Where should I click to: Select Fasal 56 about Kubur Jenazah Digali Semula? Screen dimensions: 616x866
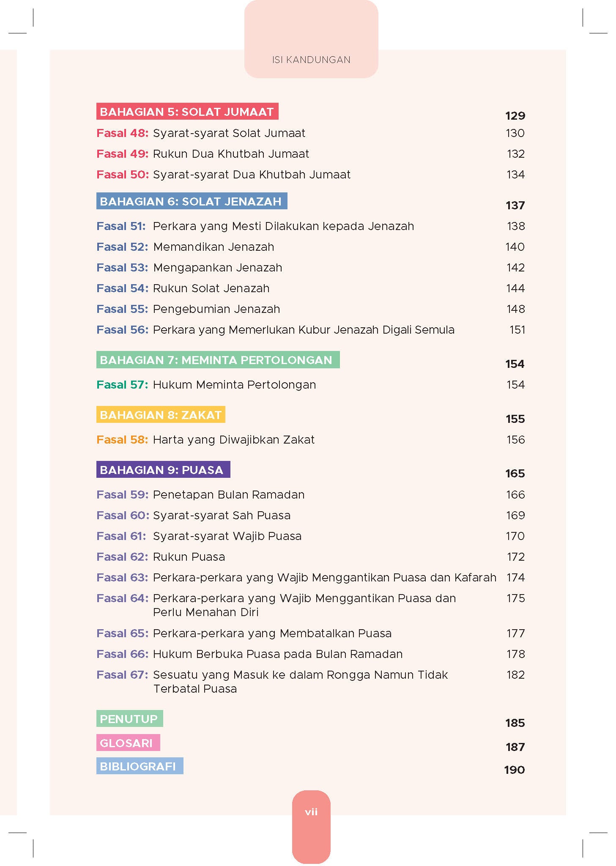(275, 330)
